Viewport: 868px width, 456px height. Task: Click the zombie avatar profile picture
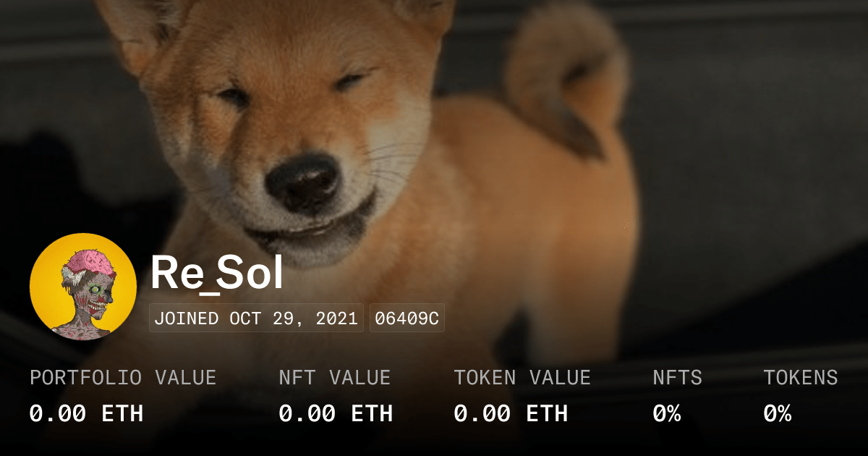(x=83, y=287)
